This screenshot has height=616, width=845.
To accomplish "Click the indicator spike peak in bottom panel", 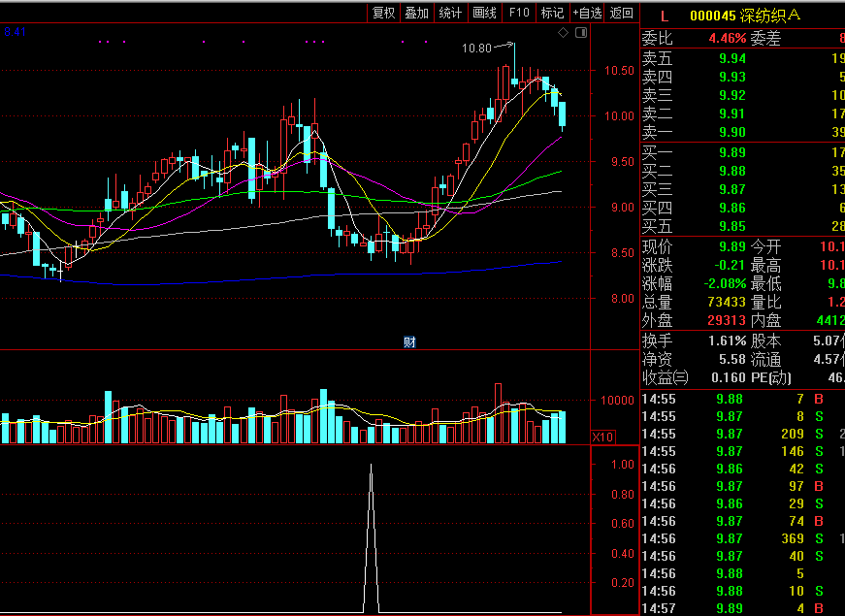I will click(x=371, y=466).
